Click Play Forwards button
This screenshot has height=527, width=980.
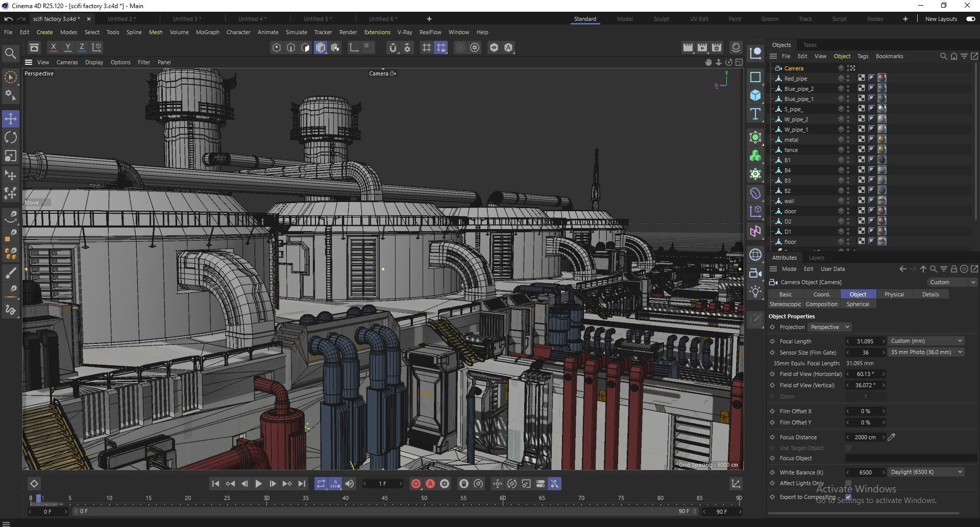coord(258,484)
